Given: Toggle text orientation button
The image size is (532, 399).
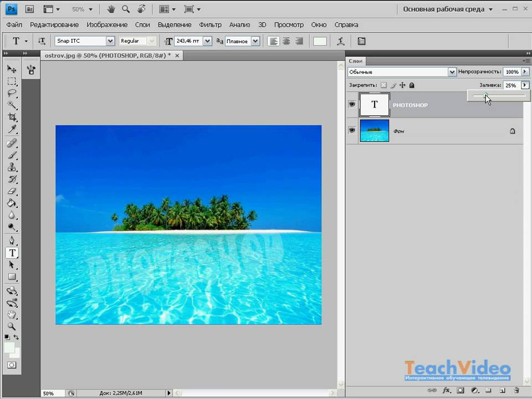Looking at the screenshot, I should [x=42, y=41].
